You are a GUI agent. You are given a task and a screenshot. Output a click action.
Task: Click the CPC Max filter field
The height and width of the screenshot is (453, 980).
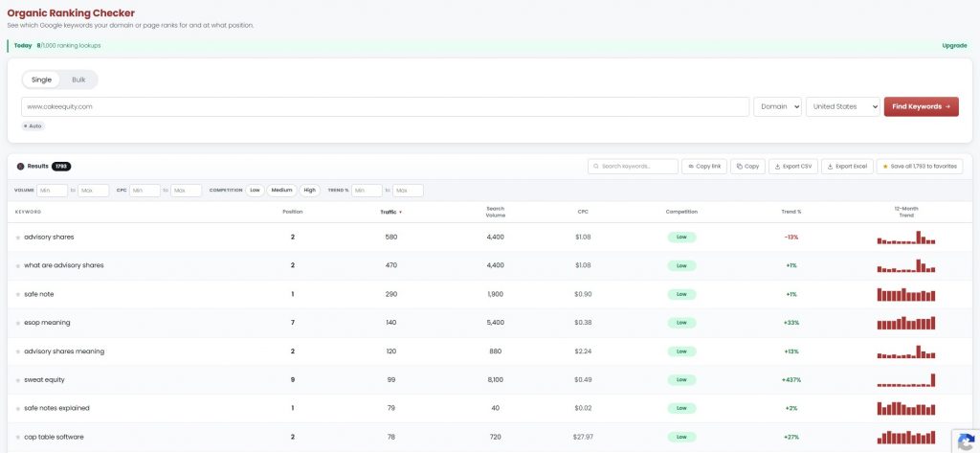[x=187, y=191]
